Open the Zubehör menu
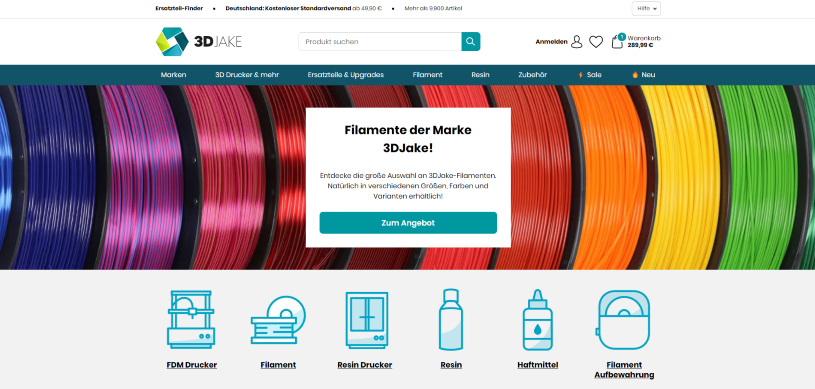Viewport: 815px width, 389px height. (532, 75)
